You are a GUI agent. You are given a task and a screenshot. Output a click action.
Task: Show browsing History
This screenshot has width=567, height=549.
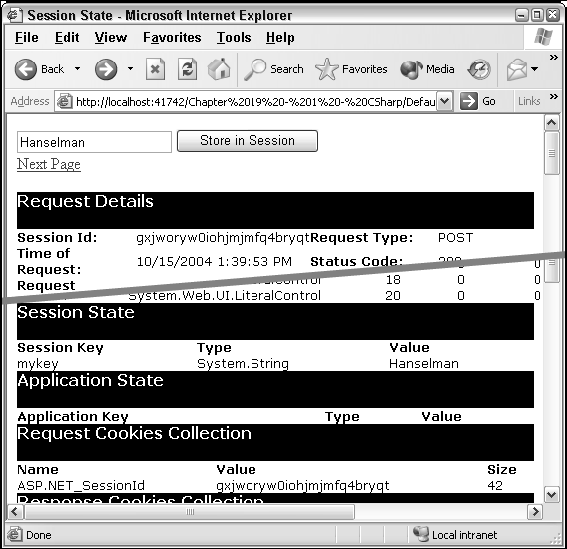click(x=479, y=69)
